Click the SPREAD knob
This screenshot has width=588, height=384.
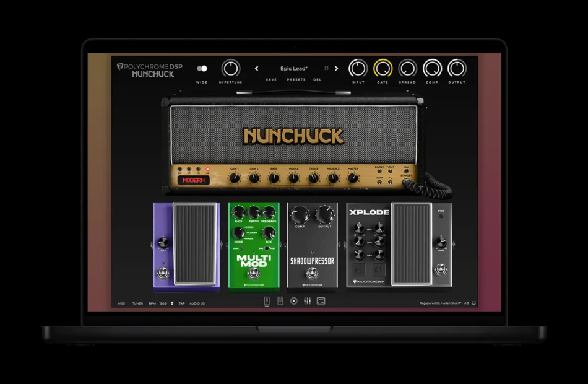coord(407,69)
